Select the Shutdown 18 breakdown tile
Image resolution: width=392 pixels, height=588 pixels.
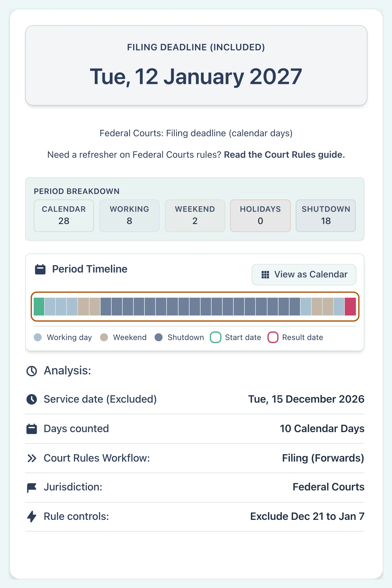[x=326, y=215]
